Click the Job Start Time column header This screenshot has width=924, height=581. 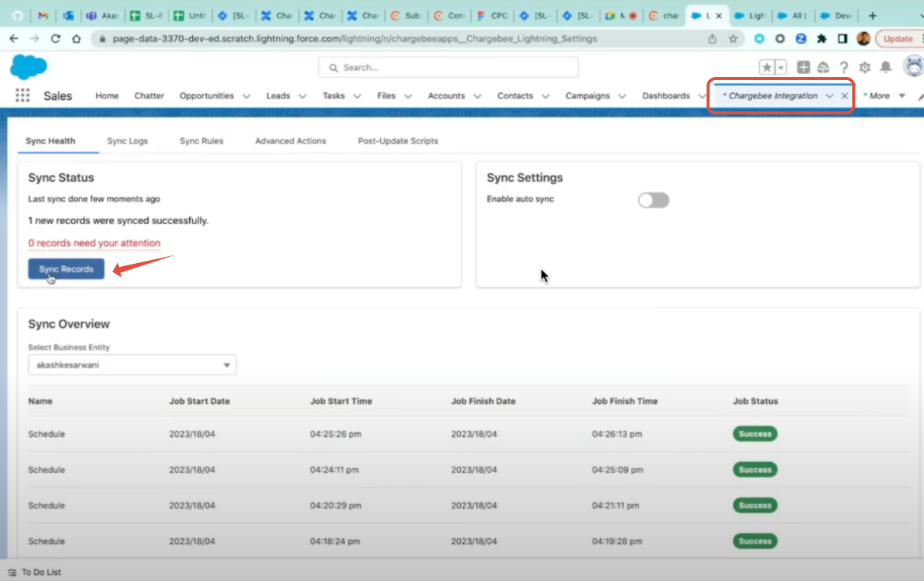341,401
